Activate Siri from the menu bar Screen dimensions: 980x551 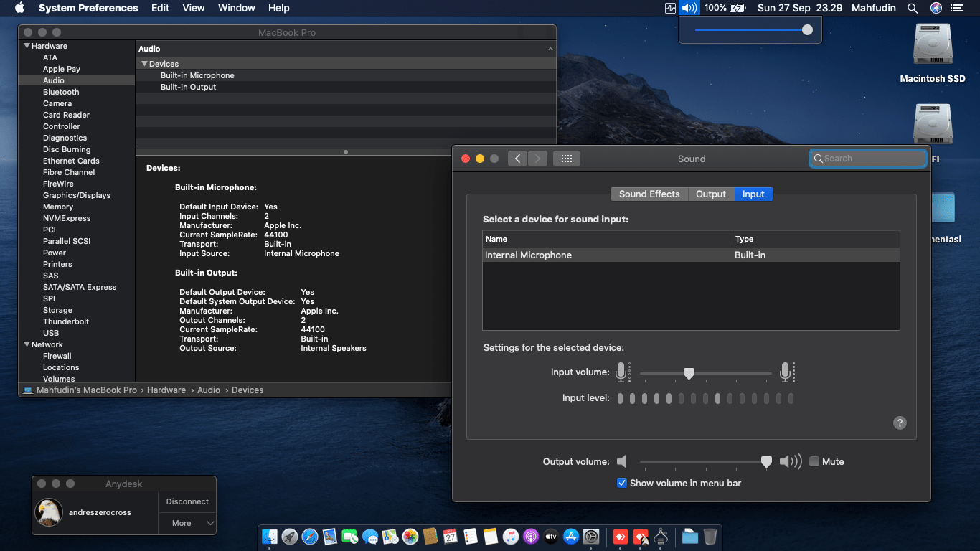[936, 8]
